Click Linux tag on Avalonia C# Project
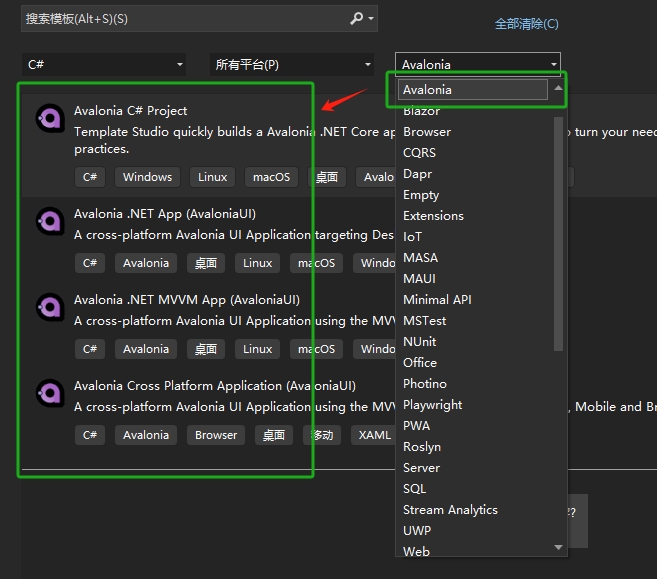The image size is (657, 579). click(212, 177)
